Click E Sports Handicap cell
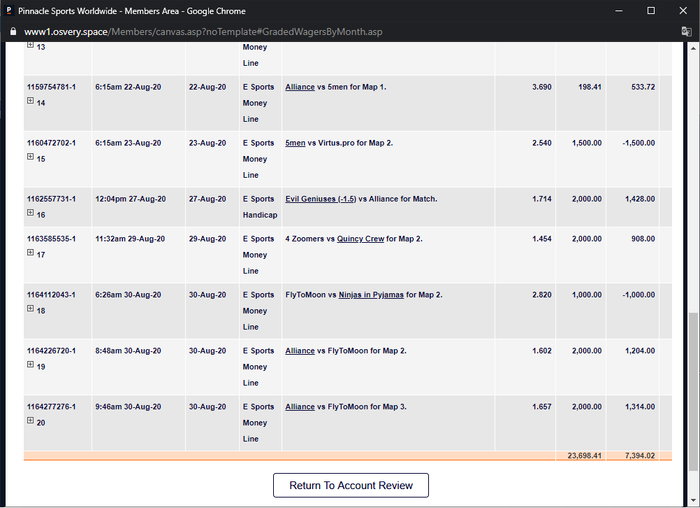This screenshot has height=508, width=700. click(x=260, y=207)
